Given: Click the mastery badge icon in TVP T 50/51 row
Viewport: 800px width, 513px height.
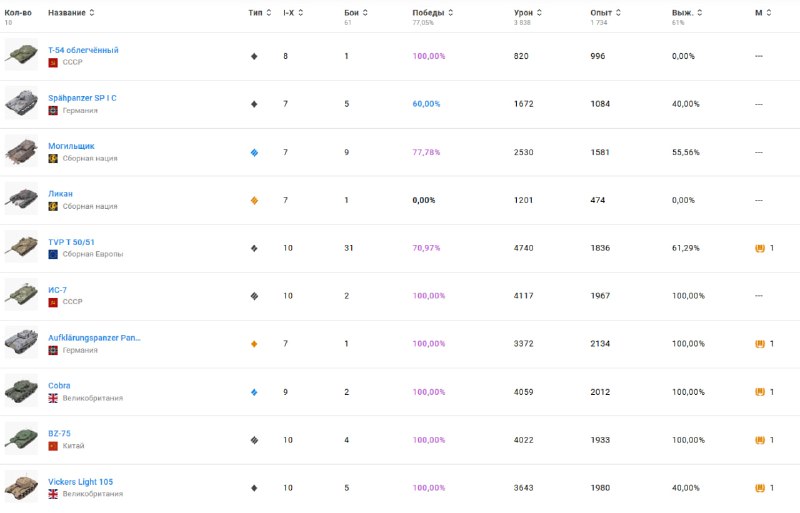Looking at the screenshot, I should tap(760, 247).
